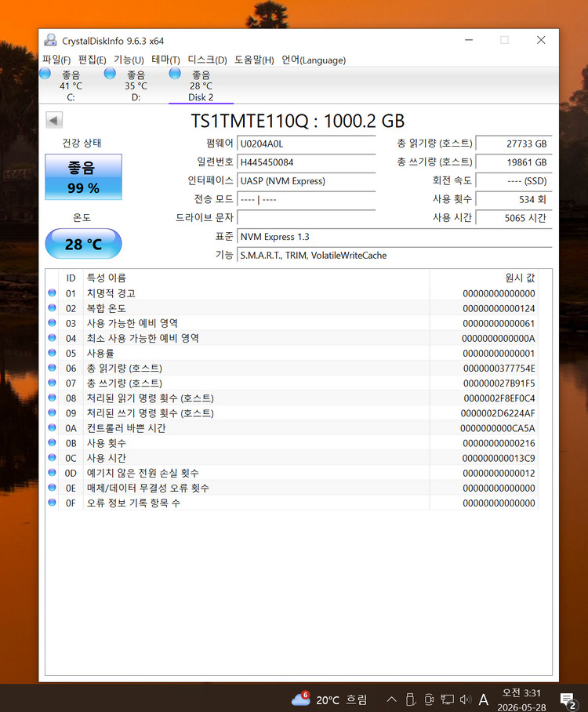
Task: Click the status icon of row 09 처리된 쓰기 명령 횟수
Action: click(x=53, y=412)
